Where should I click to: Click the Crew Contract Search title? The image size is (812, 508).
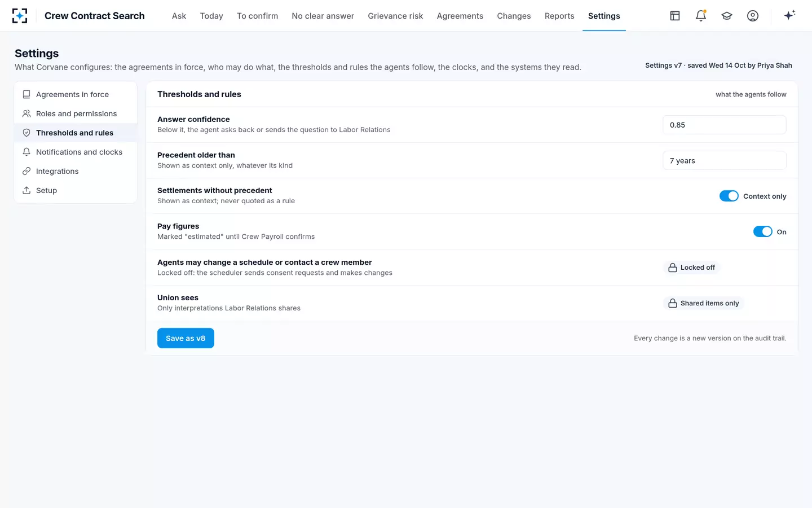click(x=95, y=16)
